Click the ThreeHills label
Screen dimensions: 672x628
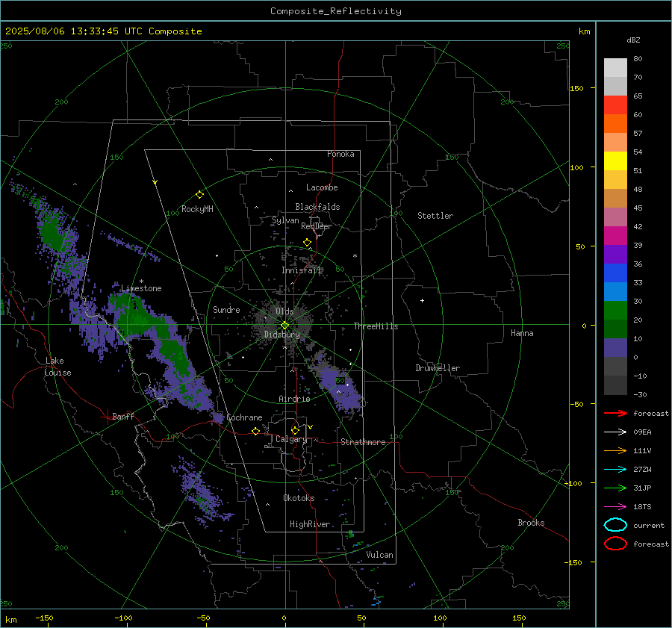pos(376,326)
